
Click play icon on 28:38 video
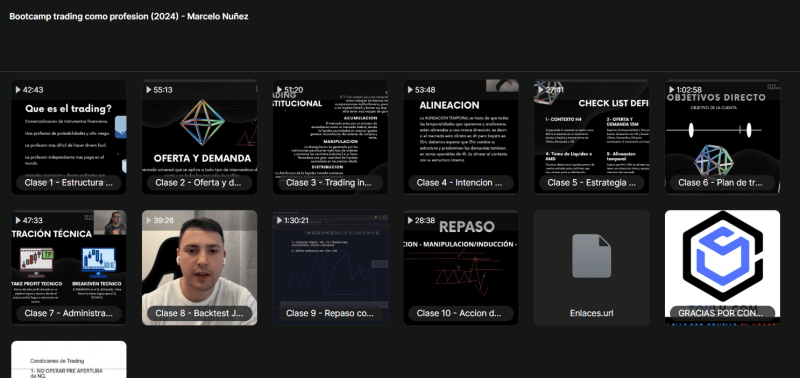[410, 220]
